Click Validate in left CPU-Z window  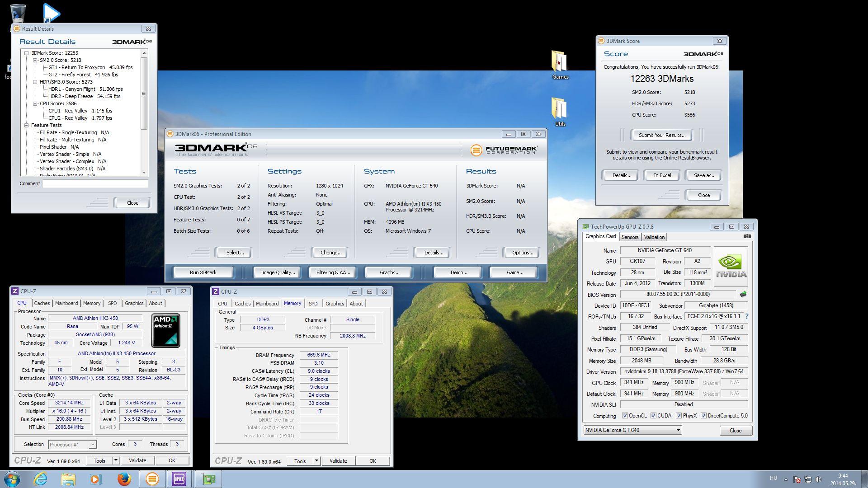tap(137, 460)
